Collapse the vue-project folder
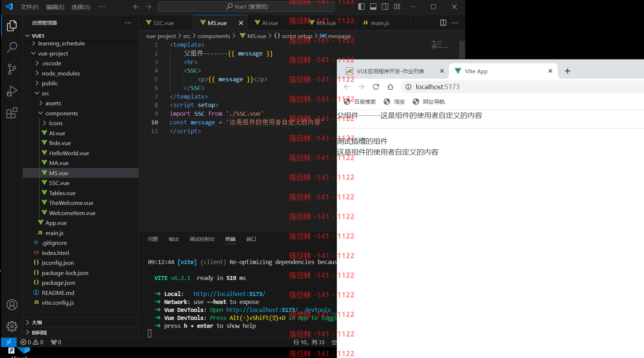 pos(34,53)
